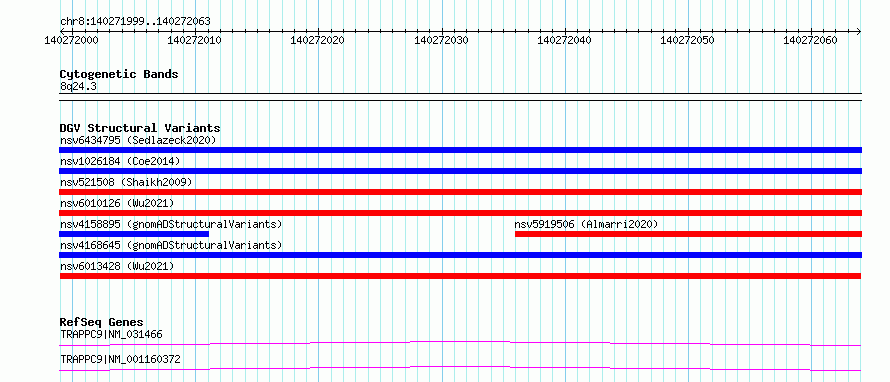Click ruler position 140272060
This screenshot has width=890, height=382.
(x=810, y=40)
